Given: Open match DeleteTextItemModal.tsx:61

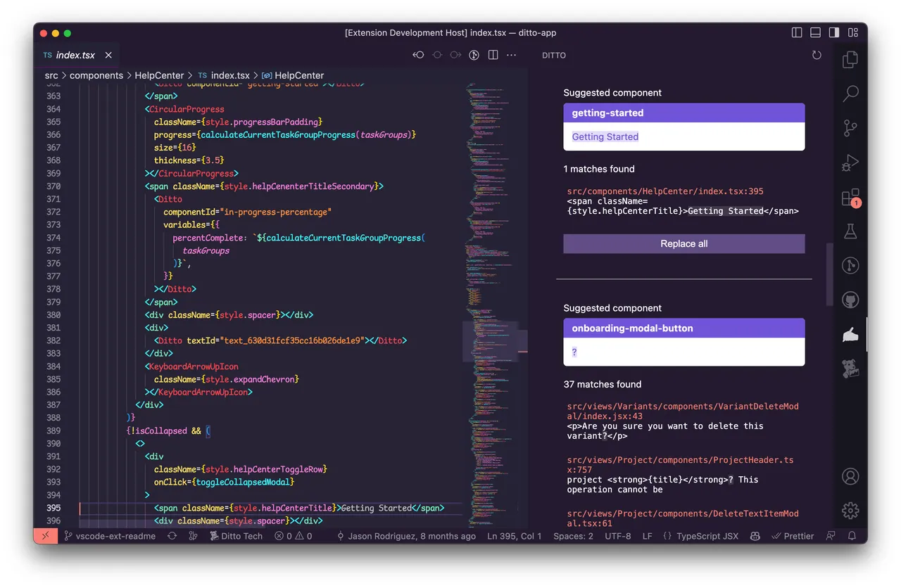Looking at the screenshot, I should pyautogui.click(x=683, y=518).
